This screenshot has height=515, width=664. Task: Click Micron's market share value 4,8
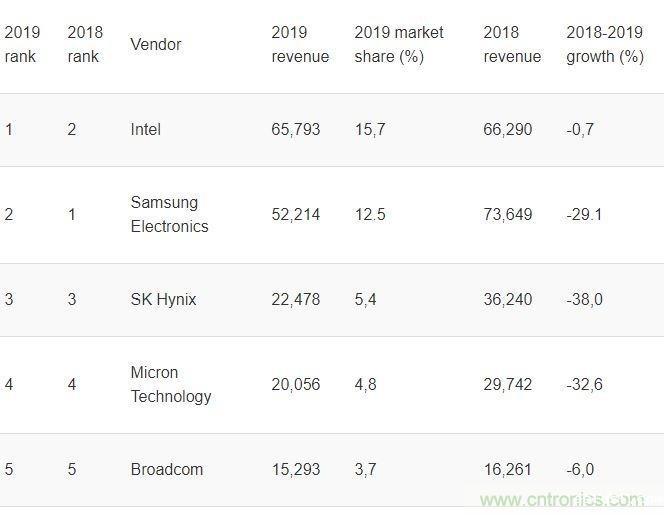tap(366, 385)
